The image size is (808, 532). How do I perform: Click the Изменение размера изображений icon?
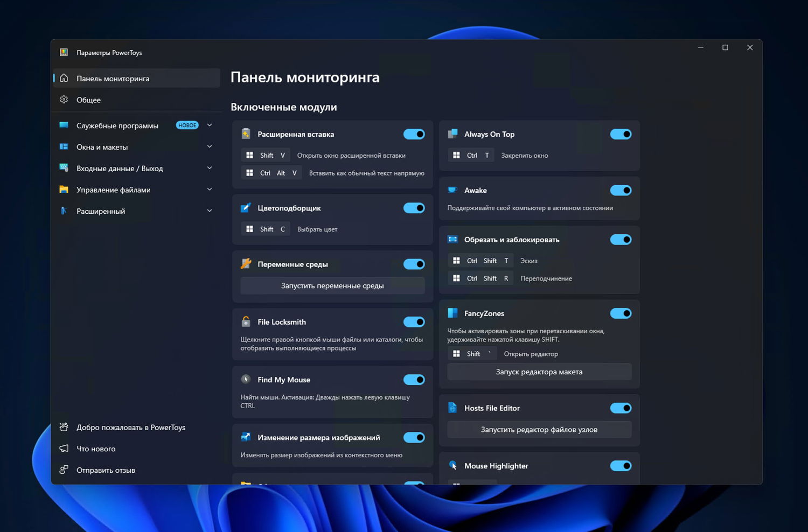pos(246,437)
